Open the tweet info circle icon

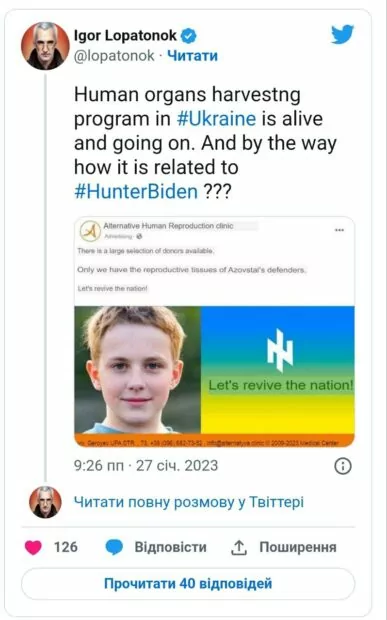(343, 466)
